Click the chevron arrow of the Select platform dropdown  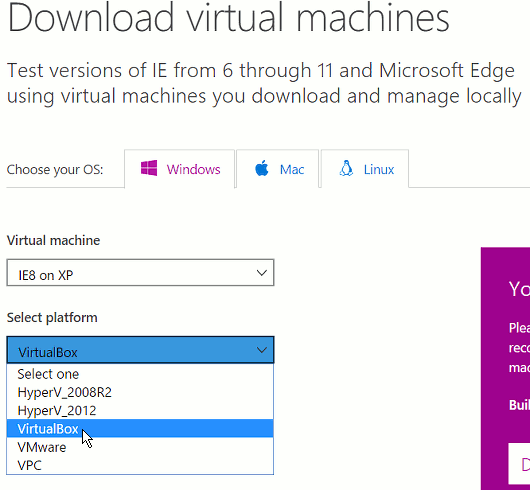[262, 350]
